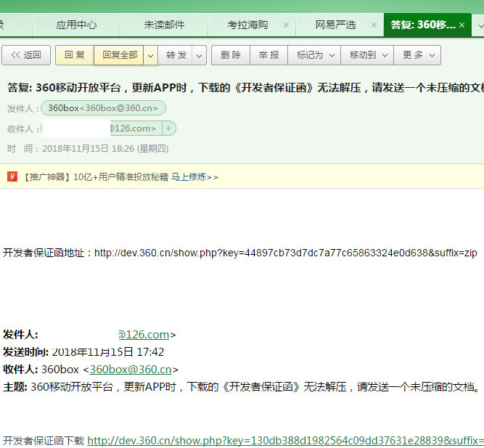
Task: Select the 答复: 360移... tab
Action: point(423,25)
